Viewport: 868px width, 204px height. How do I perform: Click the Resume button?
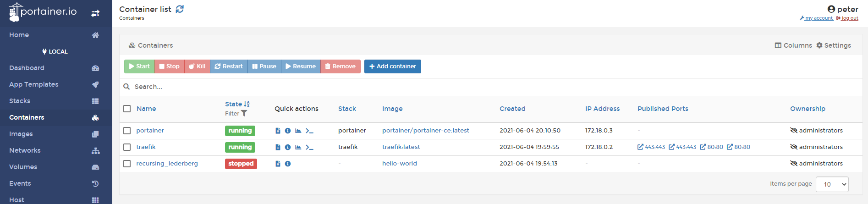tap(301, 66)
